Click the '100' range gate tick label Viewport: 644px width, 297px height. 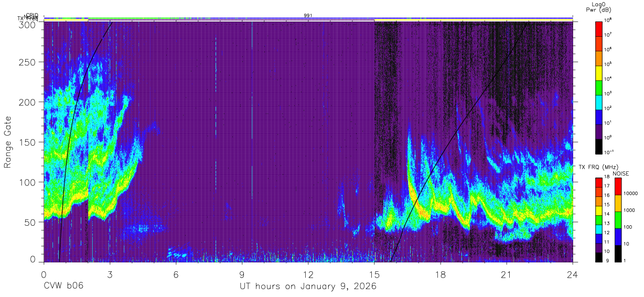point(28,182)
